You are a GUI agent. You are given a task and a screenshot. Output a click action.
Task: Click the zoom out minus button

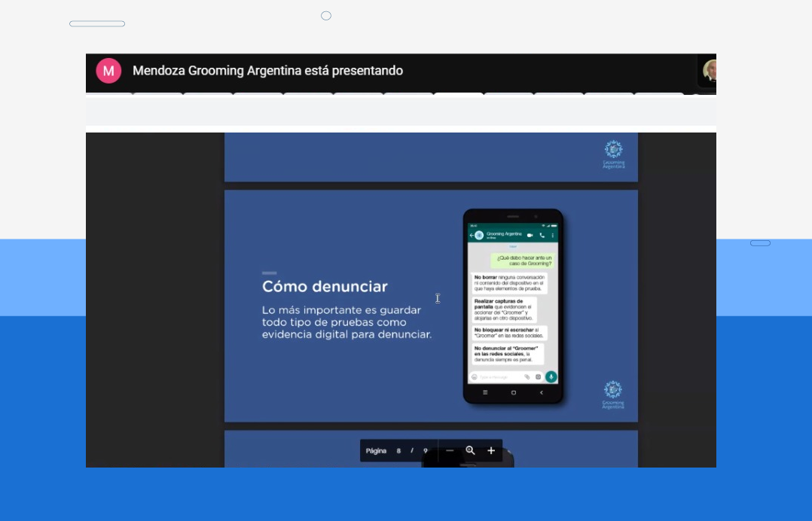[450, 451]
